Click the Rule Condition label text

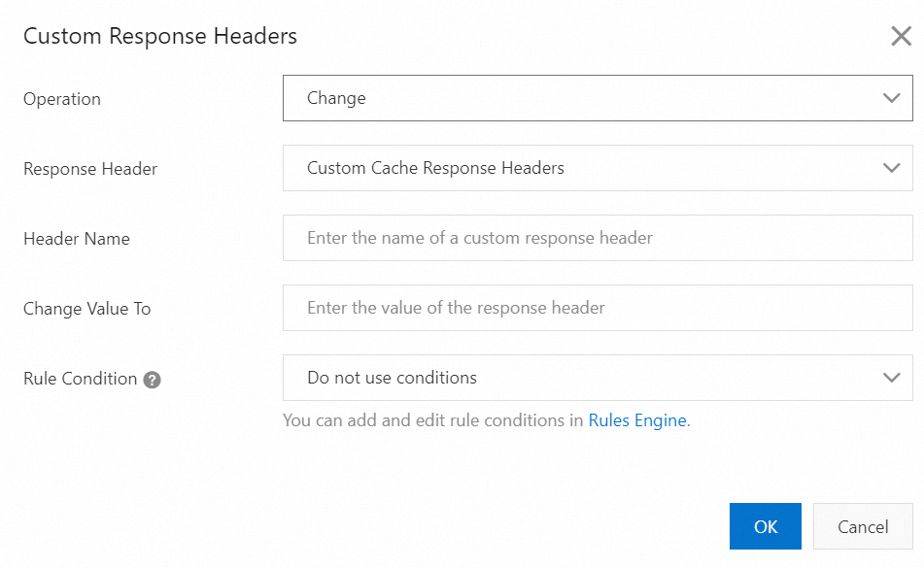[80, 379]
